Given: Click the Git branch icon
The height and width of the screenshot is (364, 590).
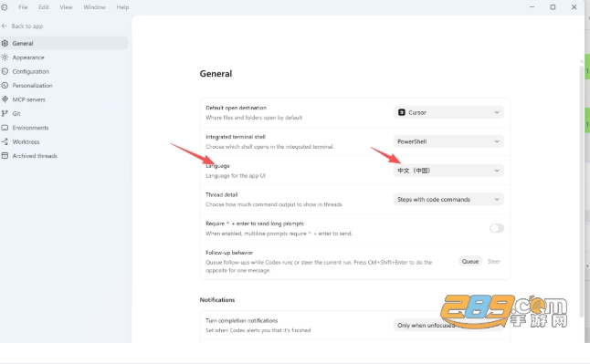Looking at the screenshot, I should pyautogui.click(x=5, y=113).
